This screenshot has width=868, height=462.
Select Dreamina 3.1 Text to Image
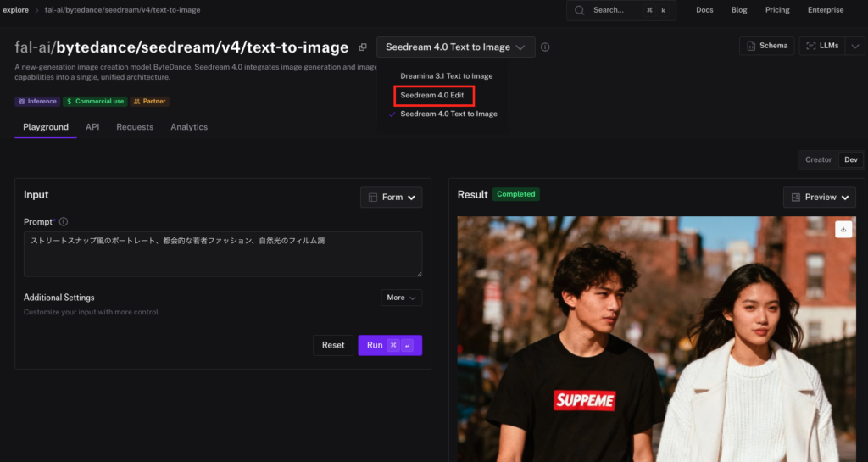[446, 76]
